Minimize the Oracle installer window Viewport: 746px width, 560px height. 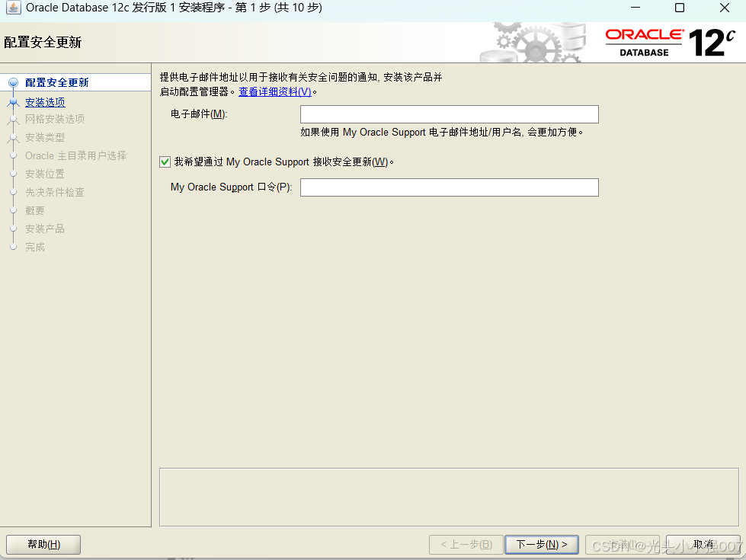coord(636,8)
